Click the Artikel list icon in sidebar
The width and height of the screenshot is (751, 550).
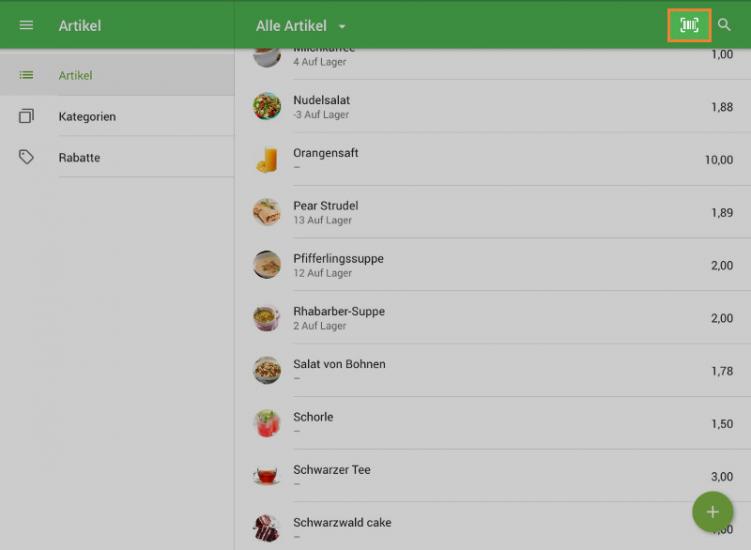tap(26, 75)
